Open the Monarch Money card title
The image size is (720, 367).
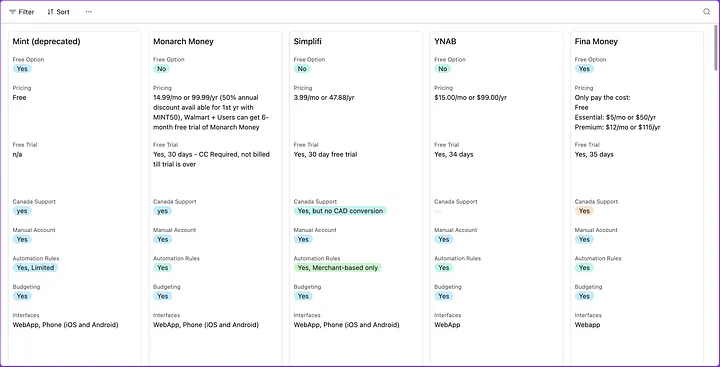tap(183, 41)
